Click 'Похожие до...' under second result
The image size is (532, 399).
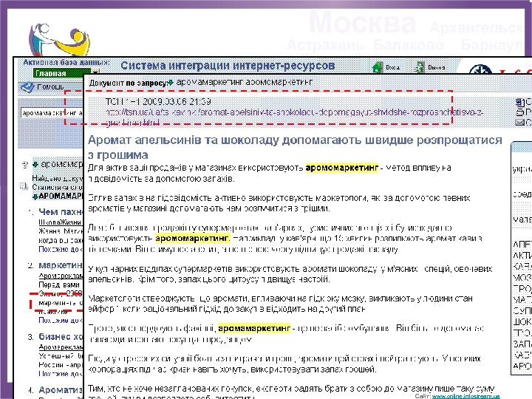tap(61, 320)
